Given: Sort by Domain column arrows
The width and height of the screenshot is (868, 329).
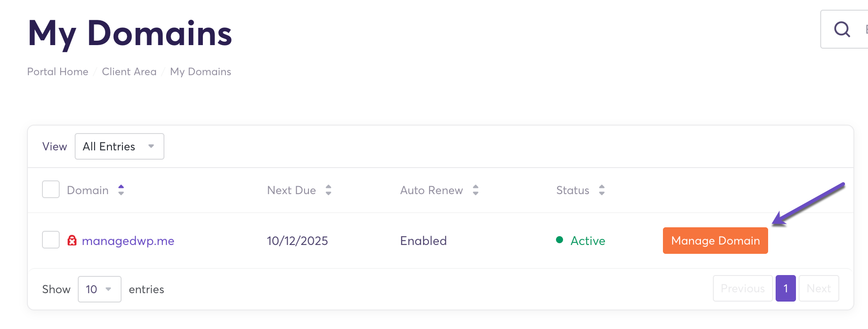Looking at the screenshot, I should (121, 190).
